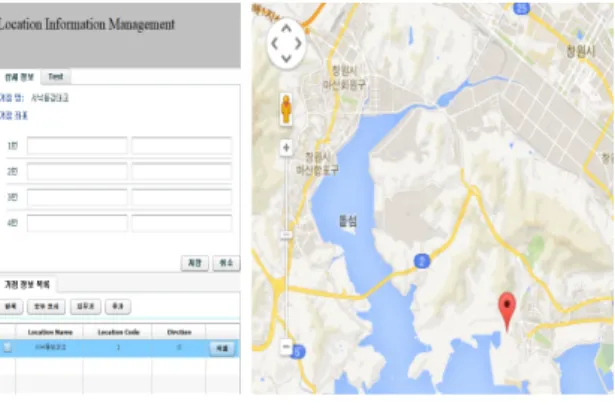Click the third button in the list toolbar
This screenshot has width=615, height=408.
(x=86, y=306)
